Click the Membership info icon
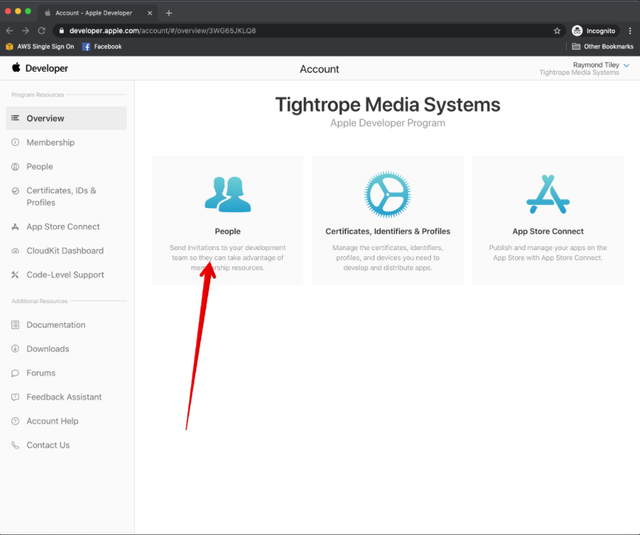This screenshot has width=640, height=535. (x=15, y=142)
